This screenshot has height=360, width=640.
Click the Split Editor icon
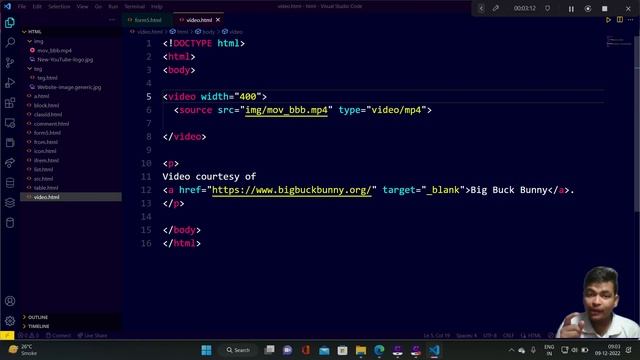tap(620, 20)
